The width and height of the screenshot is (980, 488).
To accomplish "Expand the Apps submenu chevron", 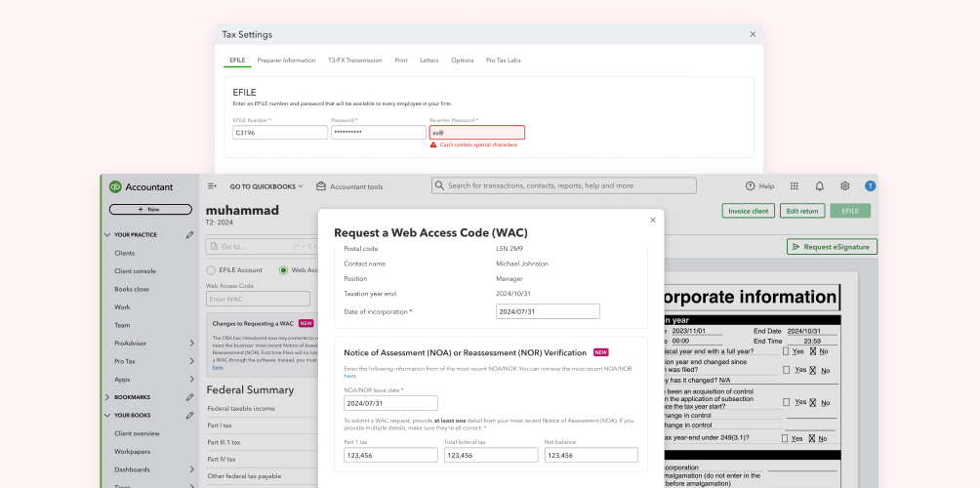I will (x=191, y=380).
